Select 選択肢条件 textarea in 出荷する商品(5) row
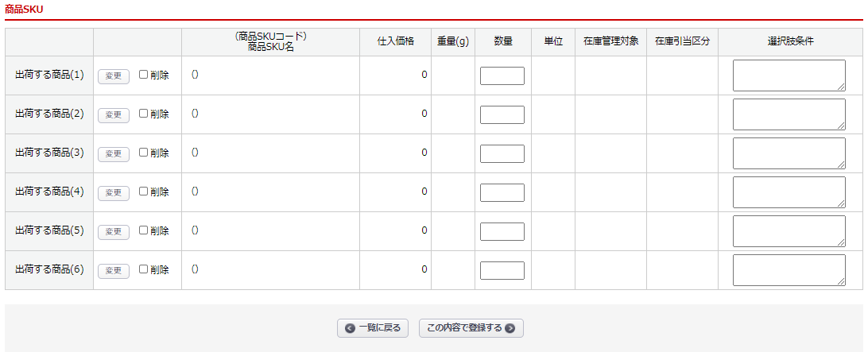Screen dimensions: 868x356 point(789,231)
